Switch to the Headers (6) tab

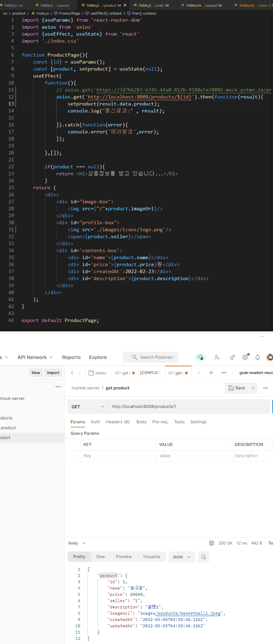[x=118, y=422]
